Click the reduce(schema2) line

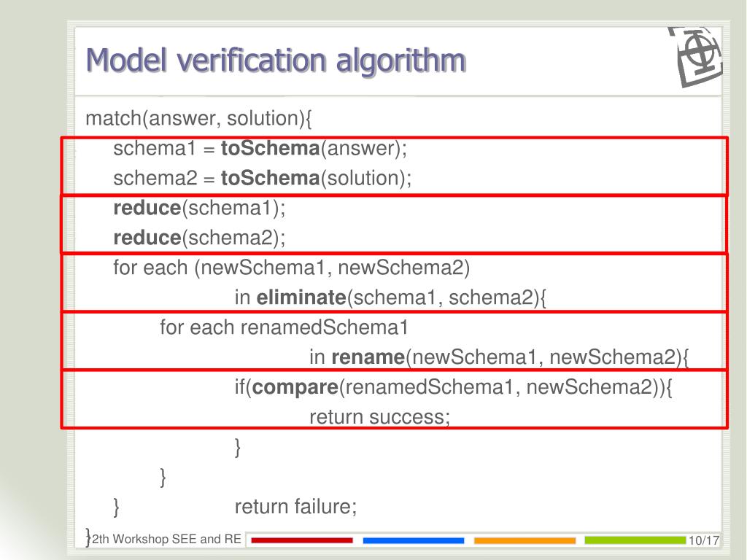point(199,238)
